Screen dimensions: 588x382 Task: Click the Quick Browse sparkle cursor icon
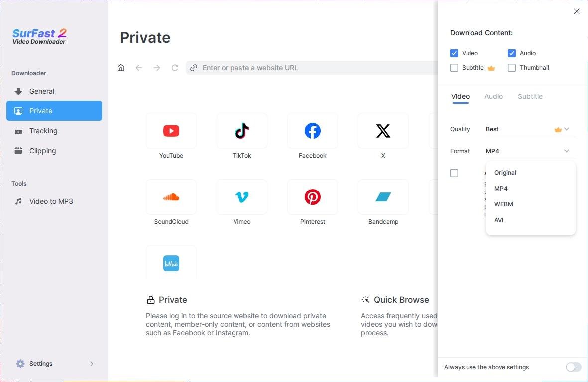[365, 299]
